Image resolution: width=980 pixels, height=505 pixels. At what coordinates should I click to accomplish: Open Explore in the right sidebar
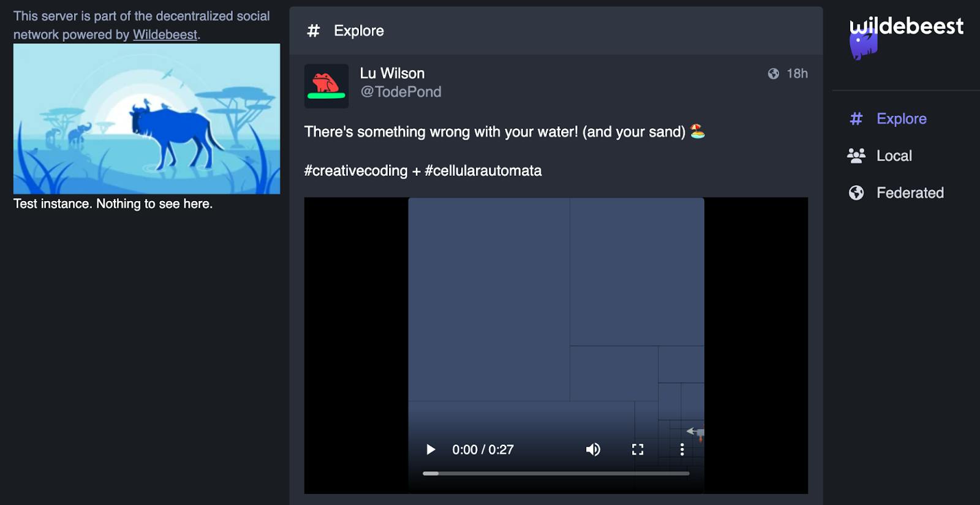tap(901, 119)
